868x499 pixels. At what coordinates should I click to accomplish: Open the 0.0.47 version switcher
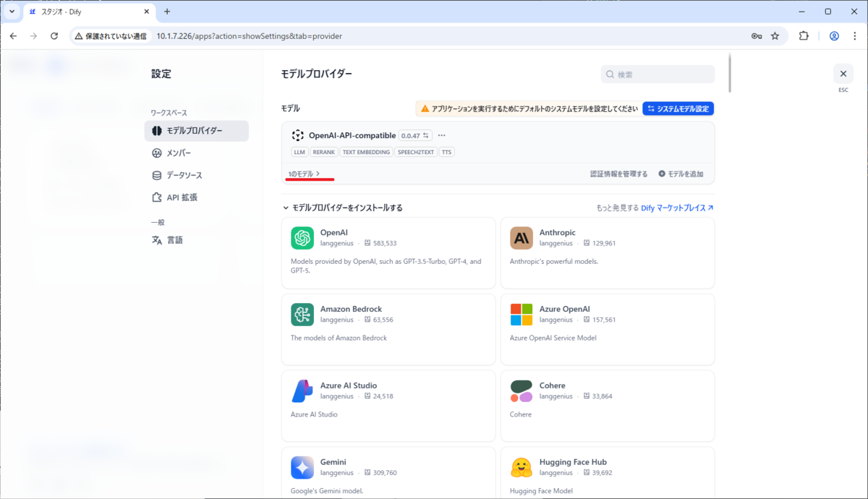[415, 135]
